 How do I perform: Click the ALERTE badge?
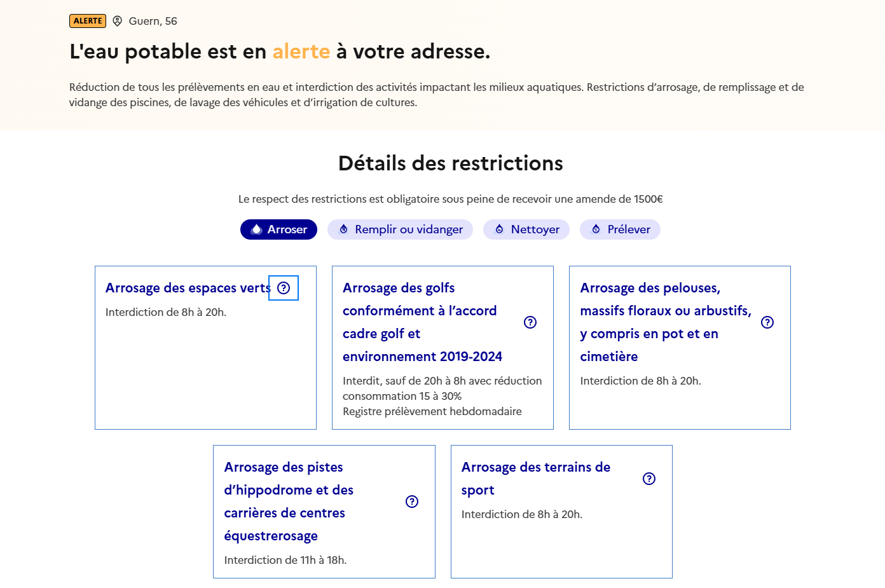pos(88,21)
